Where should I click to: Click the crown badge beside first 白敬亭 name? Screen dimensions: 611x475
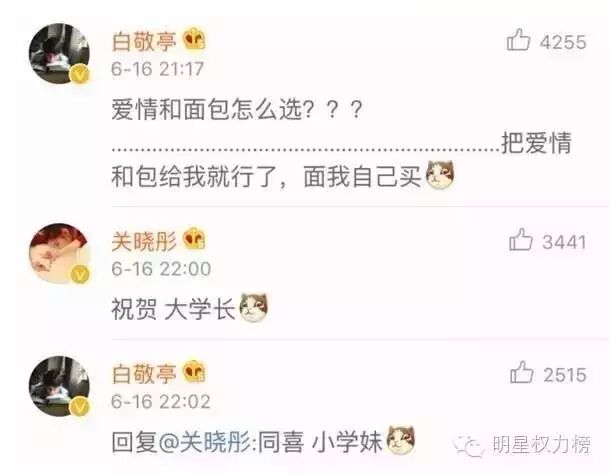[x=194, y=39]
